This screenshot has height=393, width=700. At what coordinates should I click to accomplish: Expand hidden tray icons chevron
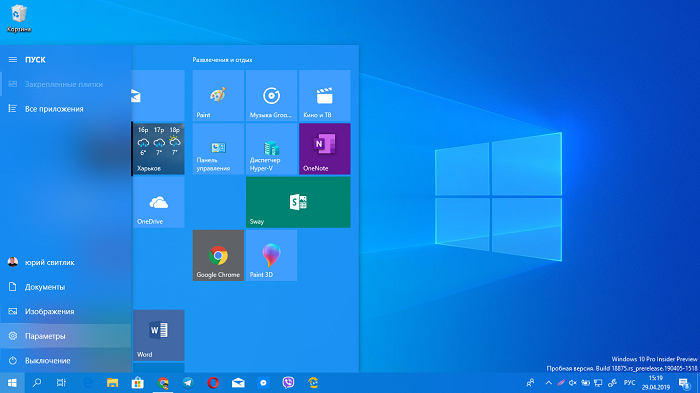coord(549,383)
